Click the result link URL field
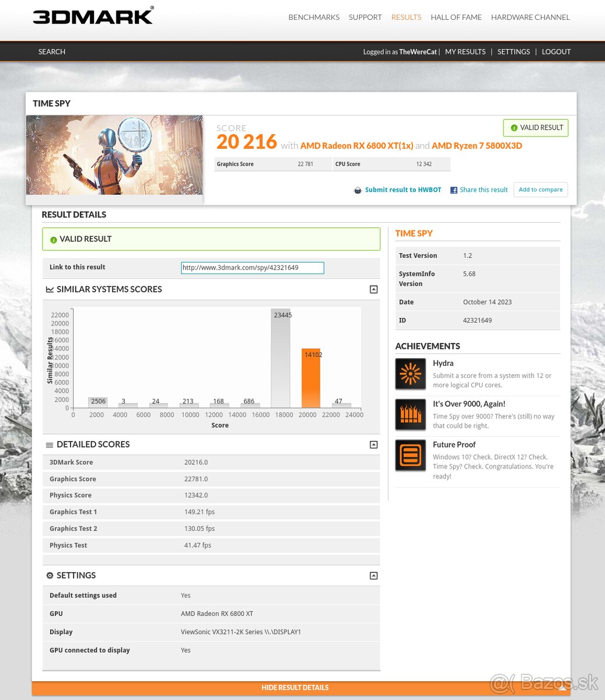 [252, 268]
